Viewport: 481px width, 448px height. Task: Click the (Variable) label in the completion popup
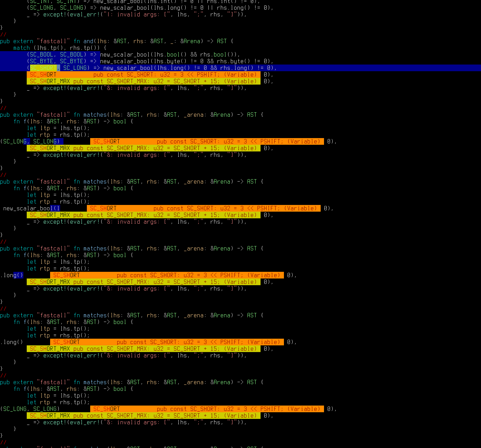tap(240, 75)
